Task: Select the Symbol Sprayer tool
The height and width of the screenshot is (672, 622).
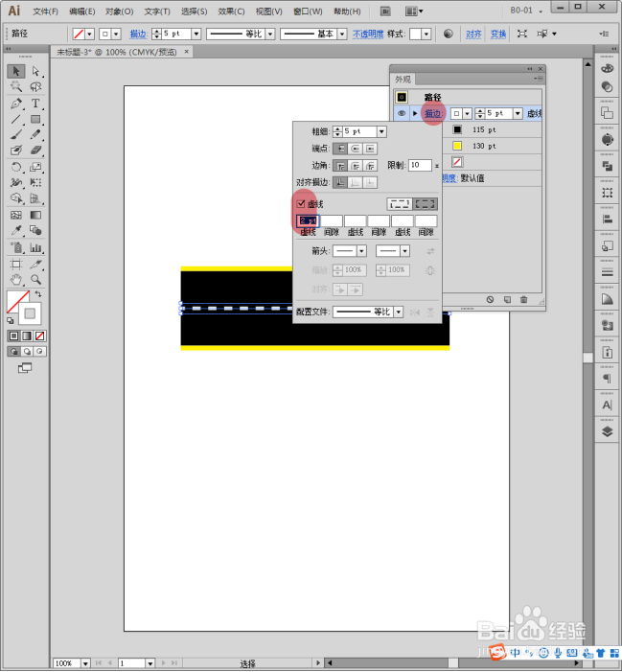Action: pos(16,247)
